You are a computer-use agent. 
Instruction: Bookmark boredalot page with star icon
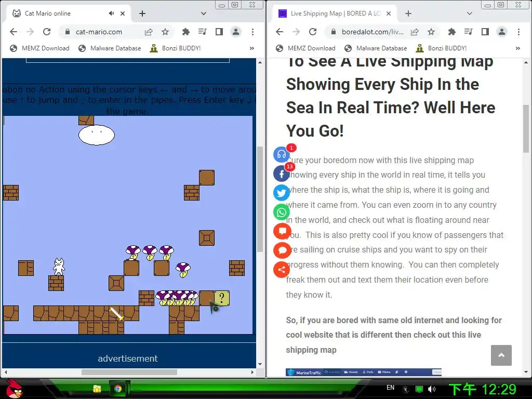[431, 32]
